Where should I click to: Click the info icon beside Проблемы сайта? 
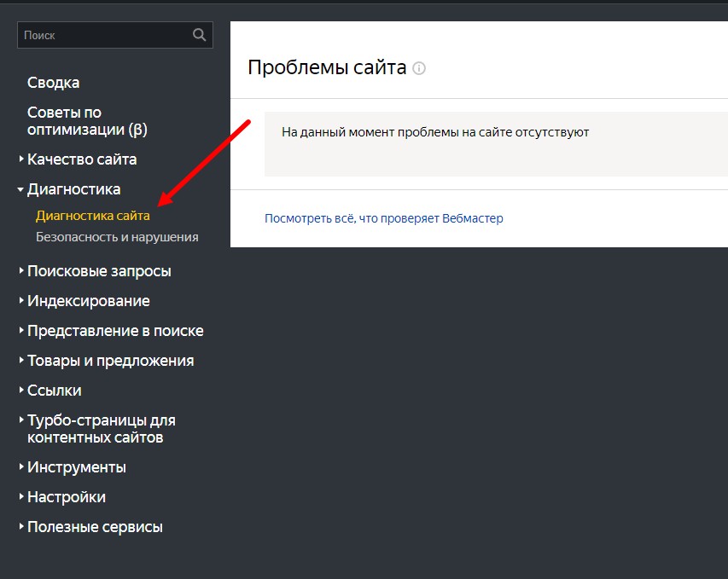pyautogui.click(x=419, y=68)
